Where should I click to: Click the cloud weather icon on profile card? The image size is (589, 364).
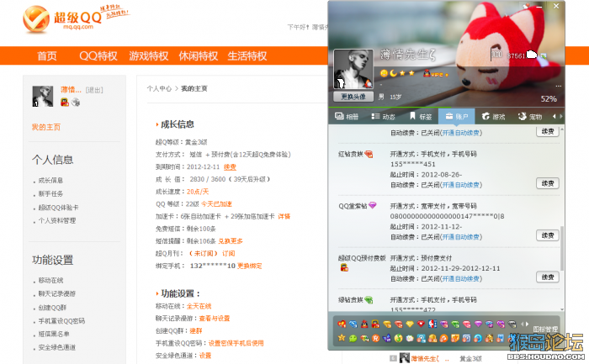[x=532, y=55]
